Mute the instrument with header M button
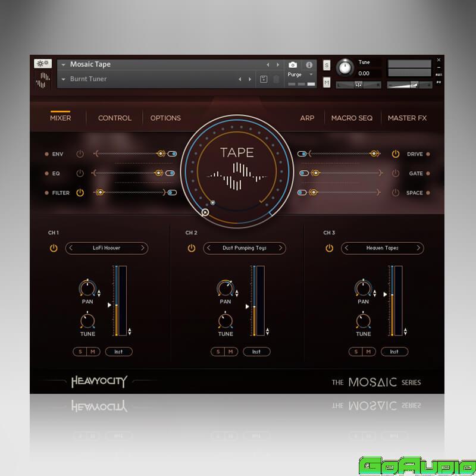The image size is (476, 476). pos(327,82)
